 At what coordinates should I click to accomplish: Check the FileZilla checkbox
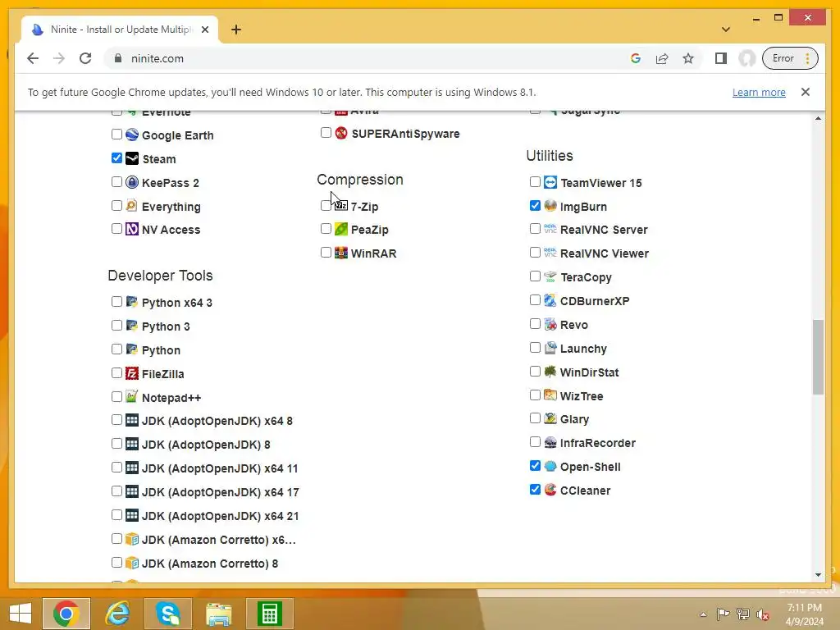tap(116, 373)
